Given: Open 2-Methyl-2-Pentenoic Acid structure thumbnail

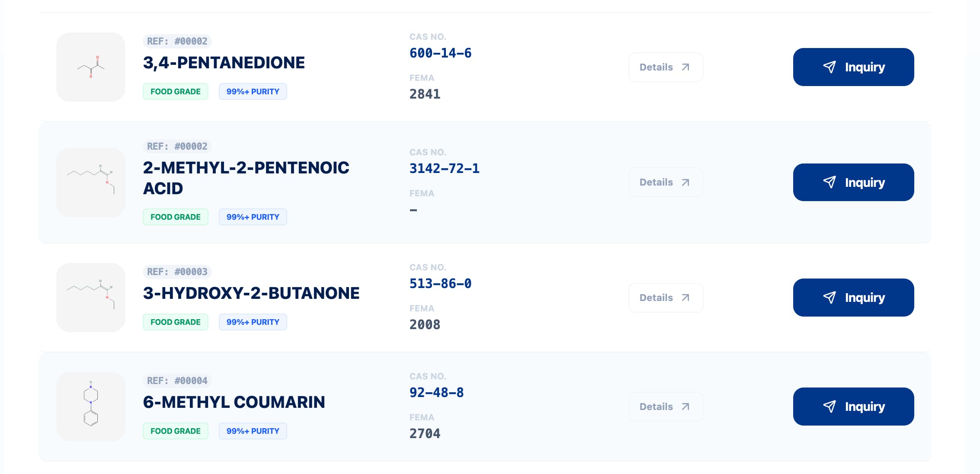Looking at the screenshot, I should coord(91,183).
